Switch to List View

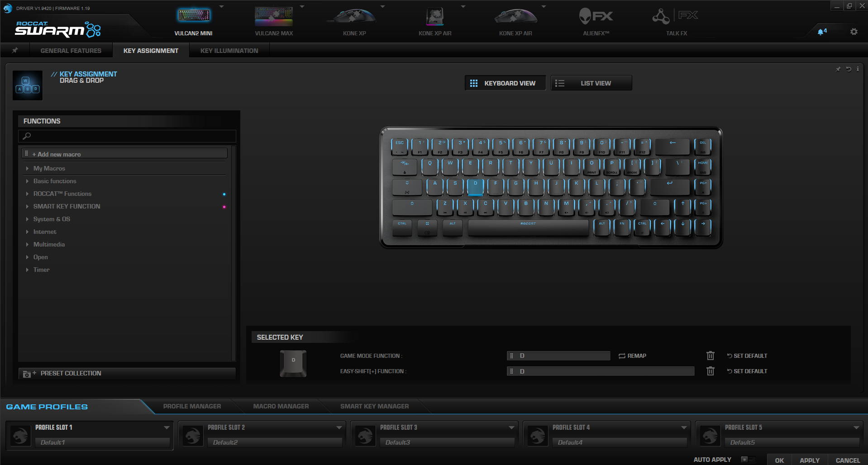[591, 83]
